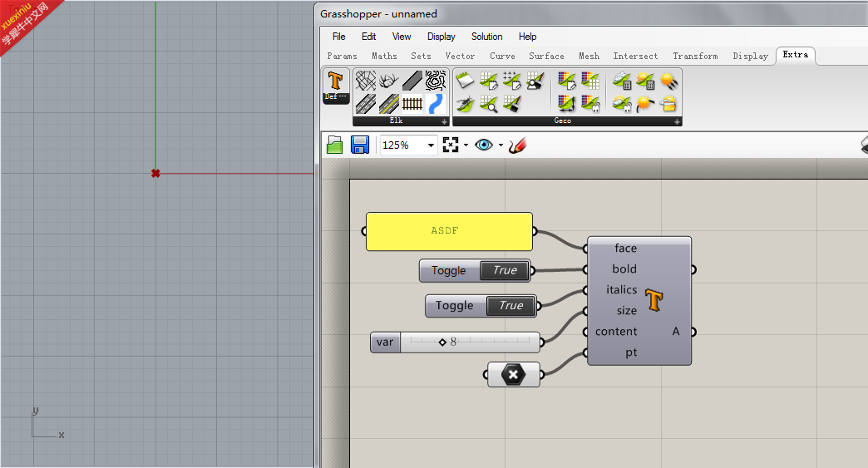This screenshot has width=868, height=468.
Task: Switch to the Mesh tab
Action: coord(589,56)
